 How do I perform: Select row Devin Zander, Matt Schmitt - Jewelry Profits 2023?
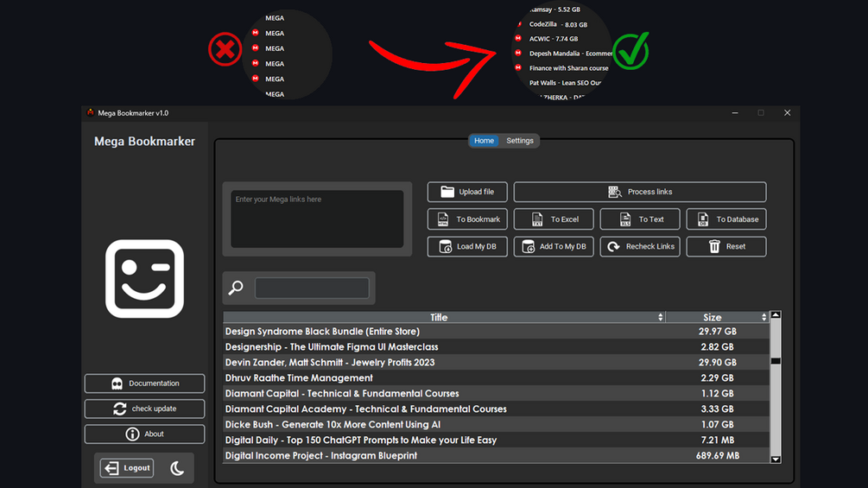pyautogui.click(x=496, y=363)
